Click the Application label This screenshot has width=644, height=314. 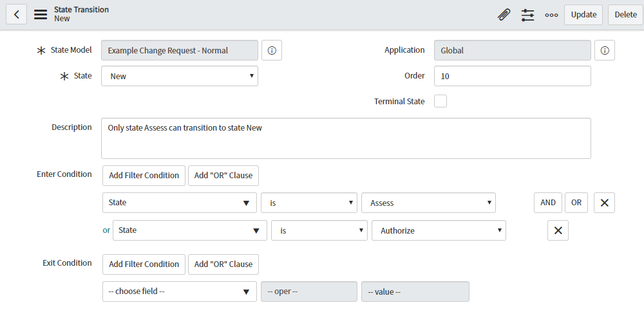click(x=404, y=50)
